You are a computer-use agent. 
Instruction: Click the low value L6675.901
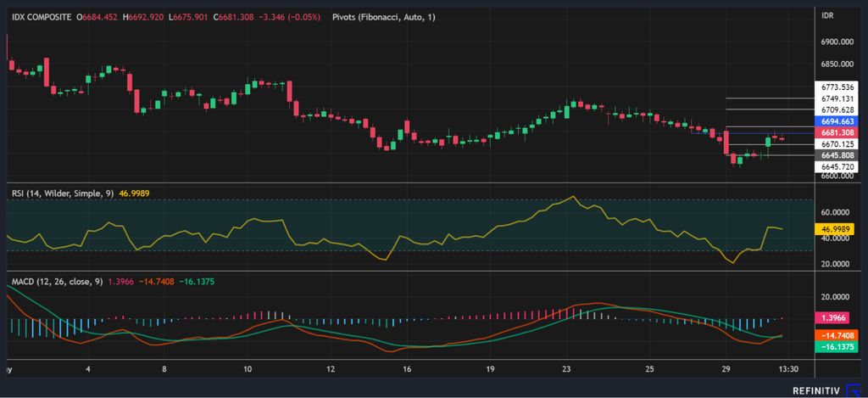tap(189, 17)
